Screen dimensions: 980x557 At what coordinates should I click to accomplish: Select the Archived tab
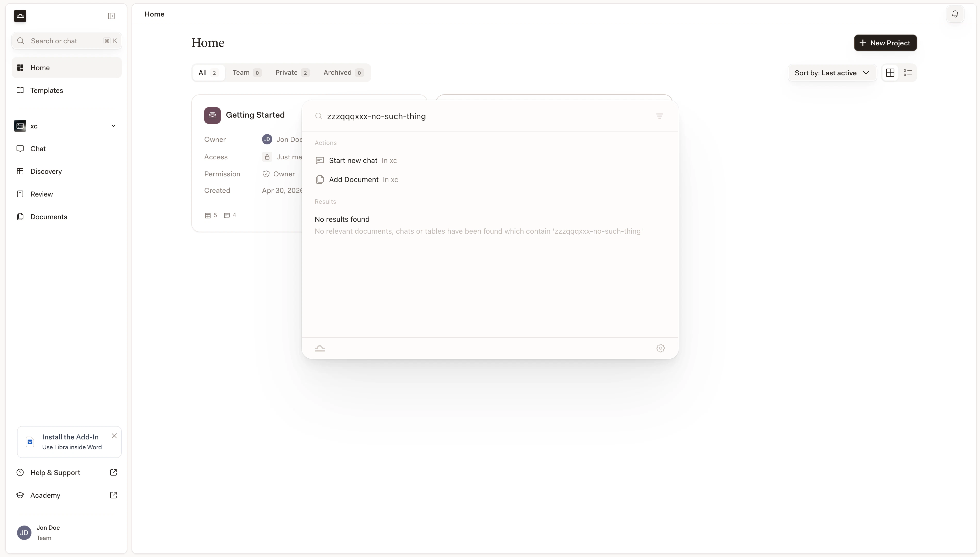click(x=343, y=73)
